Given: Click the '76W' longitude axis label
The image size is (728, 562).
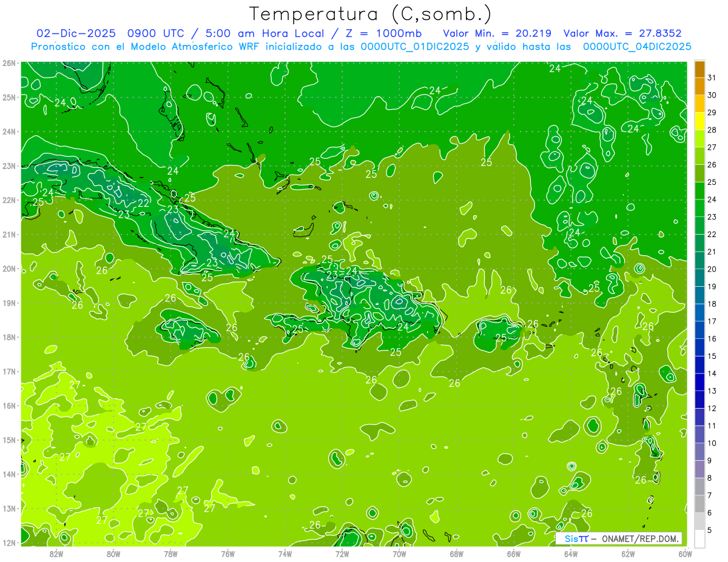Looking at the screenshot, I should (x=228, y=554).
